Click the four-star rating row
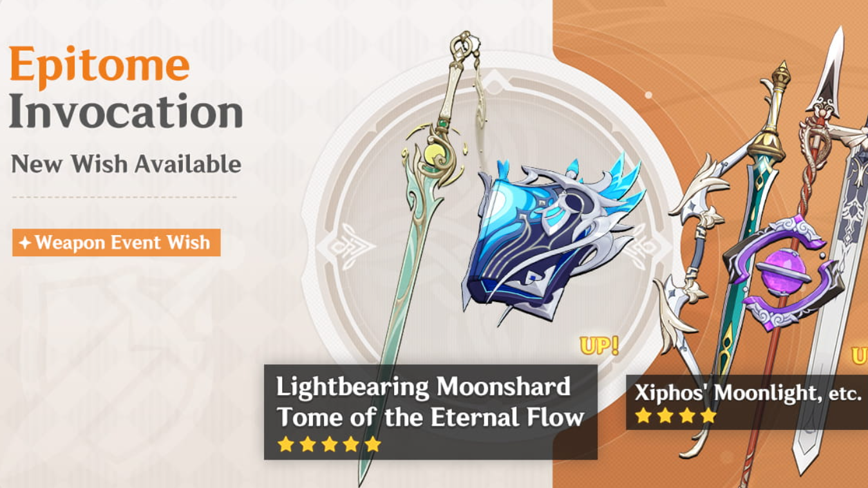The width and height of the screenshot is (868, 488). 675,415
